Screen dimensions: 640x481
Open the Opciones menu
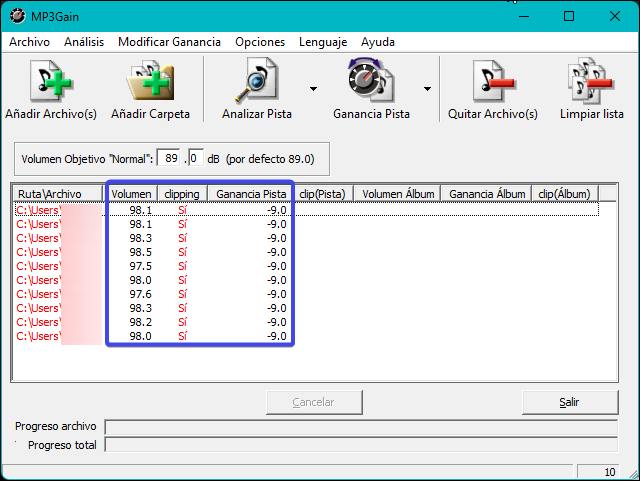260,42
